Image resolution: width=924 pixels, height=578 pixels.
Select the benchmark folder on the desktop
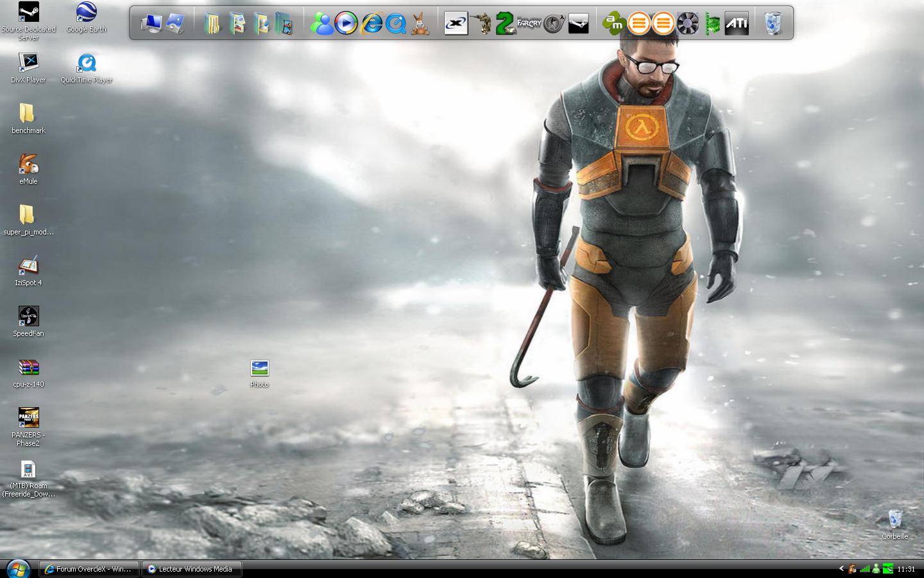(x=28, y=119)
